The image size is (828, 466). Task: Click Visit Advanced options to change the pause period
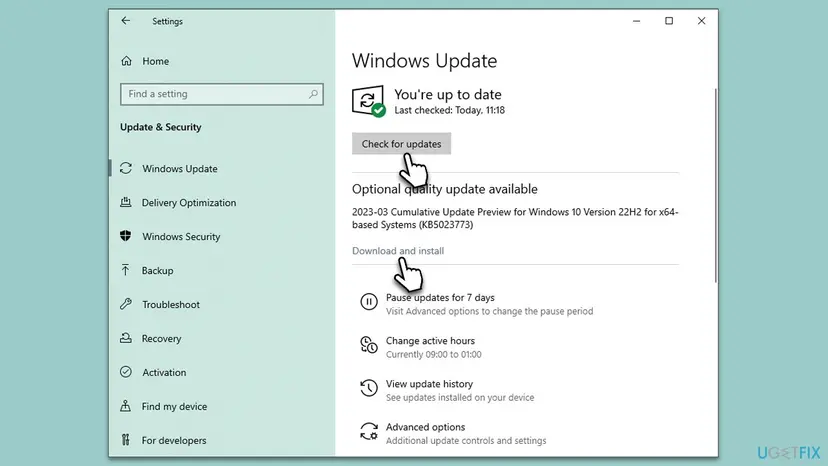point(490,311)
